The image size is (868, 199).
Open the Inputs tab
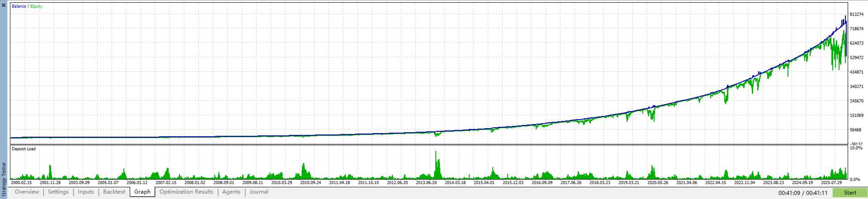(86, 192)
